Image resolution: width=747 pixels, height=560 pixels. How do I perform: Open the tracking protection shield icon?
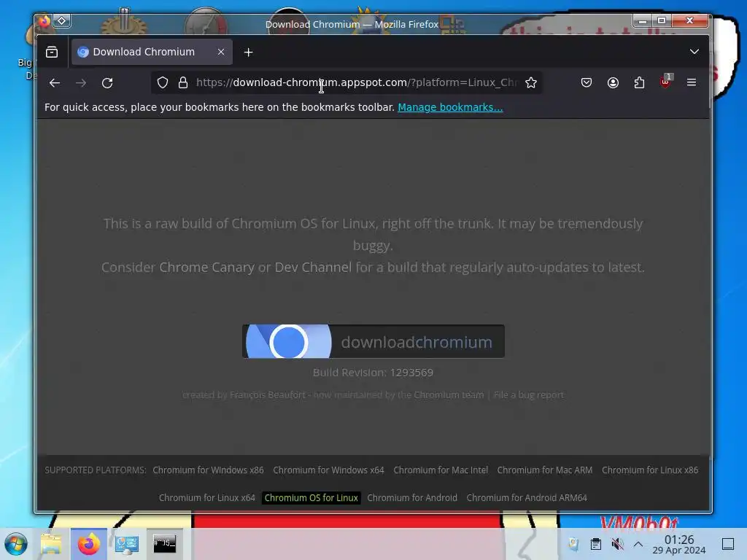tap(163, 82)
